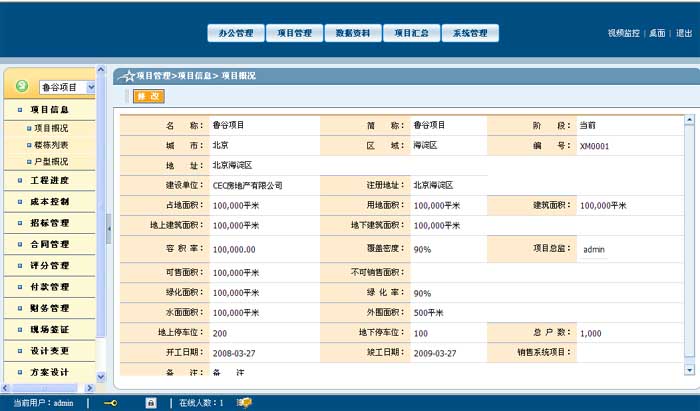700x411 pixels.
Task: Open the 系统管理 top menu tab
Action: click(x=469, y=33)
